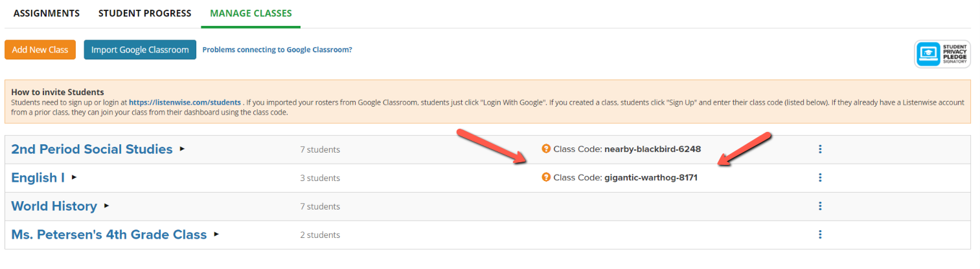Open the kebab menu for English I
The image size is (980, 269).
pyautogui.click(x=820, y=178)
